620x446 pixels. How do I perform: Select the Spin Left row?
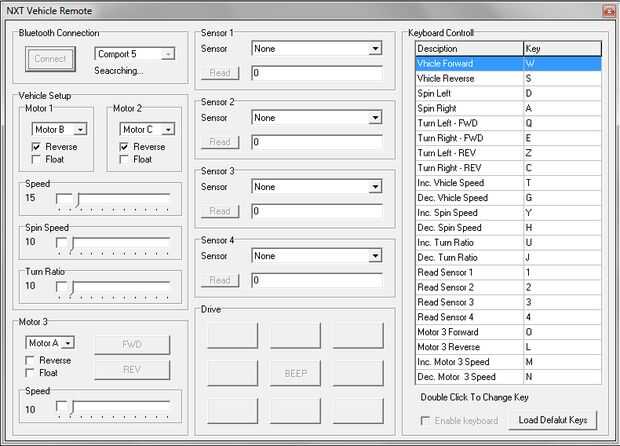508,94
